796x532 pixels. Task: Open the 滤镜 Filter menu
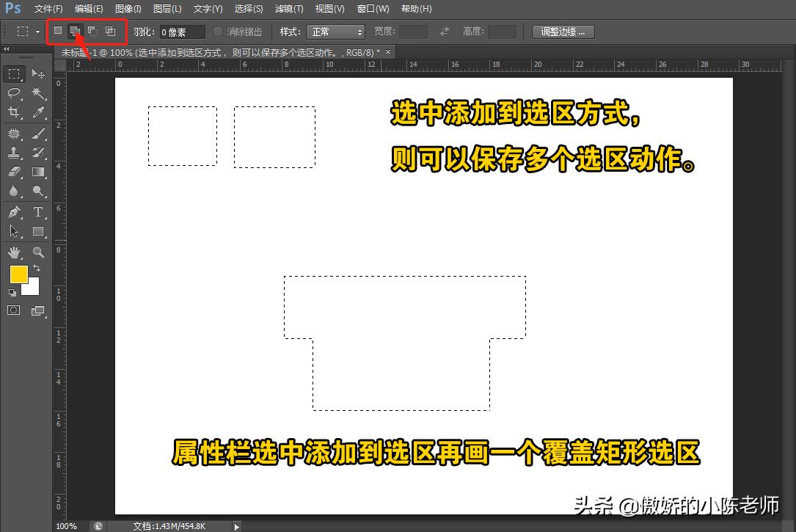[x=289, y=8]
